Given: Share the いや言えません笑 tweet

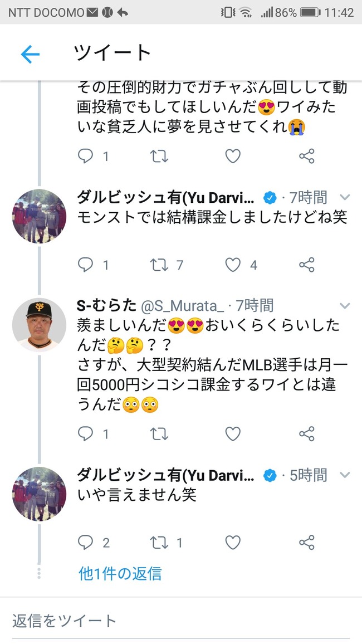Looking at the screenshot, I should 307,543.
